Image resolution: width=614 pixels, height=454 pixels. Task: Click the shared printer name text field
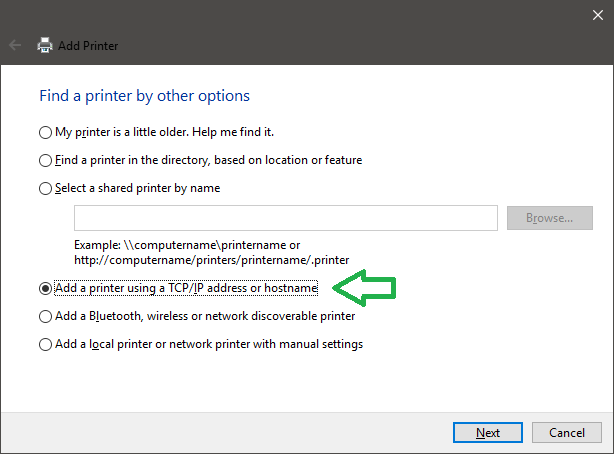(x=285, y=218)
